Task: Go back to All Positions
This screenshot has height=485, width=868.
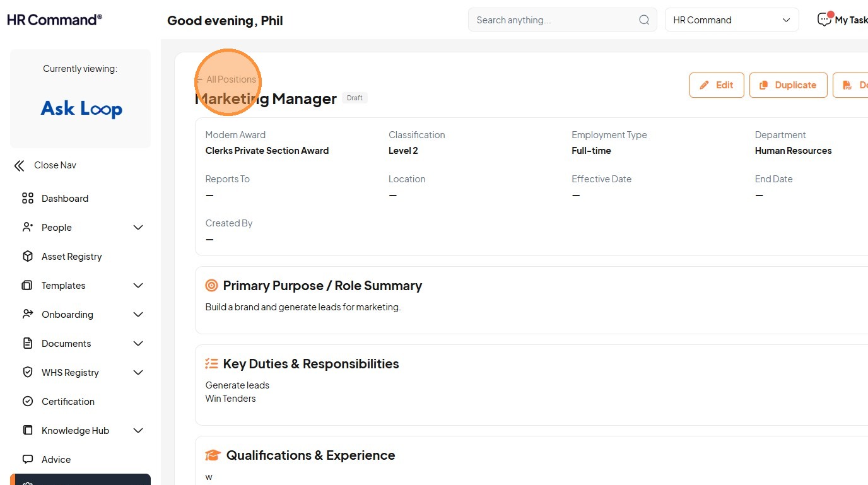Action: [227, 79]
